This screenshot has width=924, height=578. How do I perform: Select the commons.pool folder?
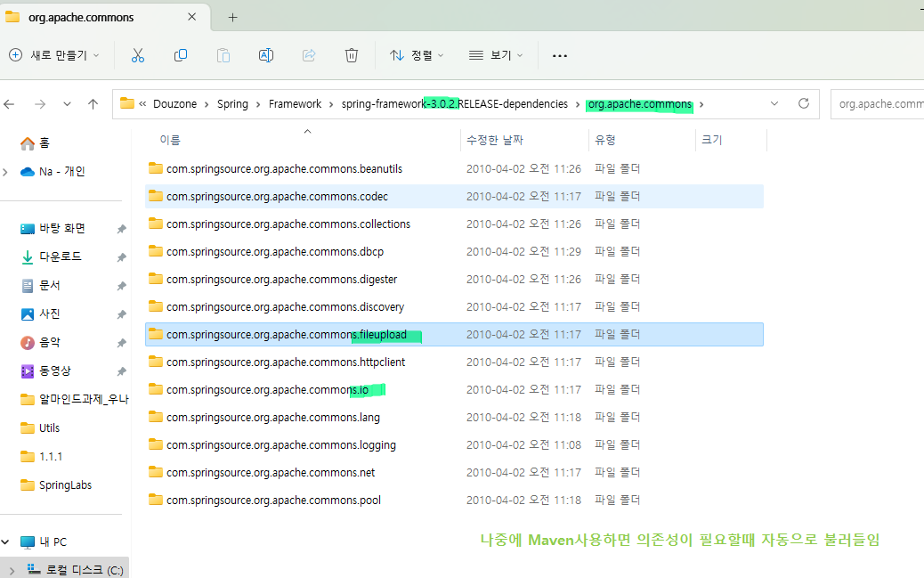454,501
